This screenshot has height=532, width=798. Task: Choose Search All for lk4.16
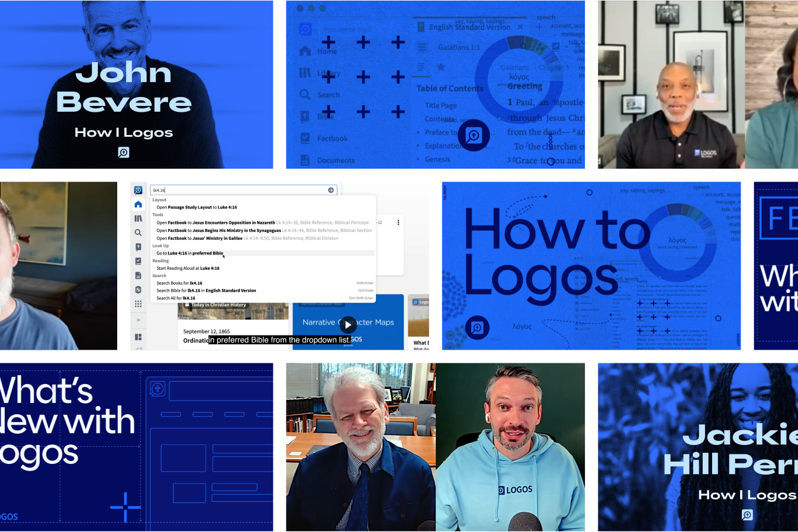click(263, 298)
